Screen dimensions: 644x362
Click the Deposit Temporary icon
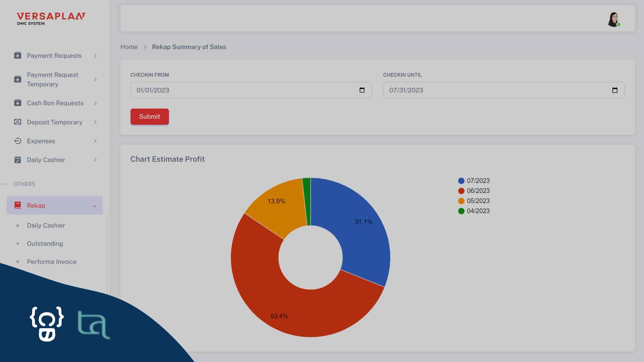coord(18,122)
